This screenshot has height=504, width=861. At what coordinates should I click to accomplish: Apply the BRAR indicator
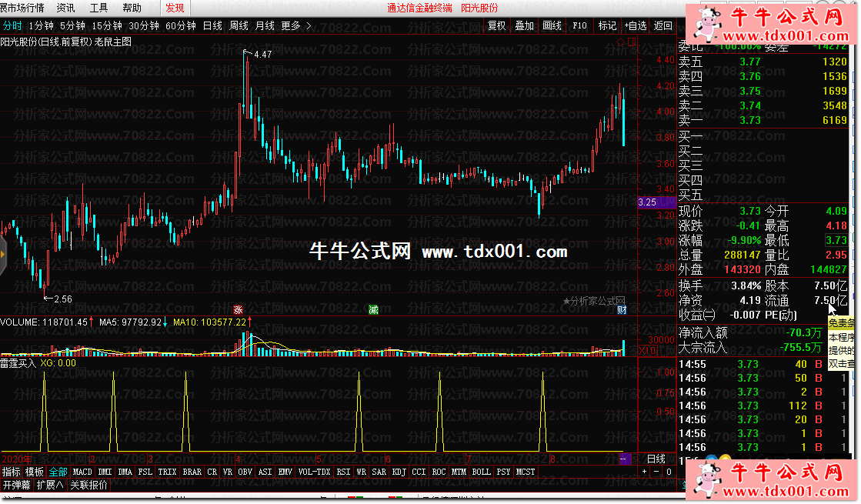[x=192, y=472]
